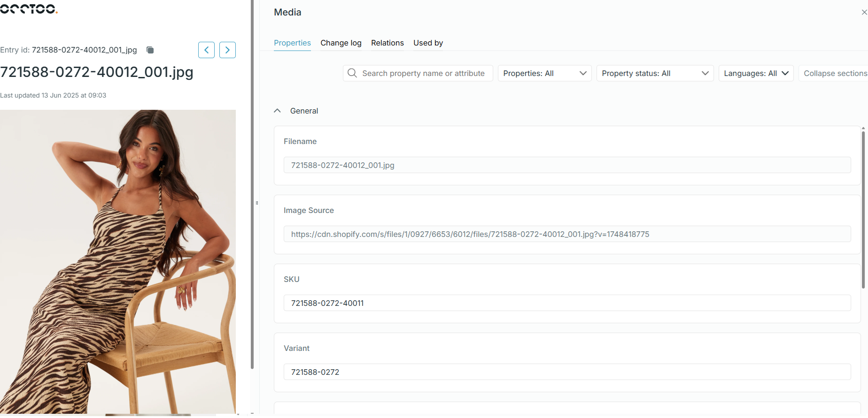This screenshot has width=868, height=418.
Task: Copy the entry id to clipboard
Action: [150, 50]
